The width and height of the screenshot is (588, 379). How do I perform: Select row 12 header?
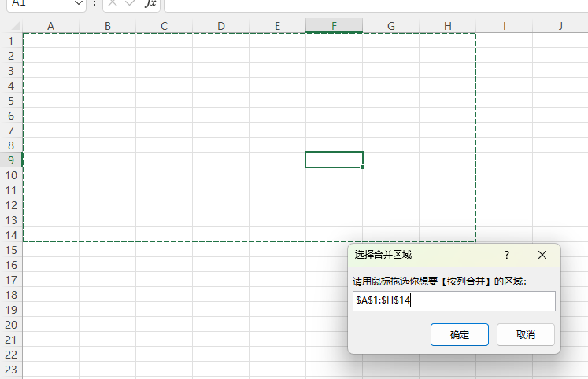[11, 205]
